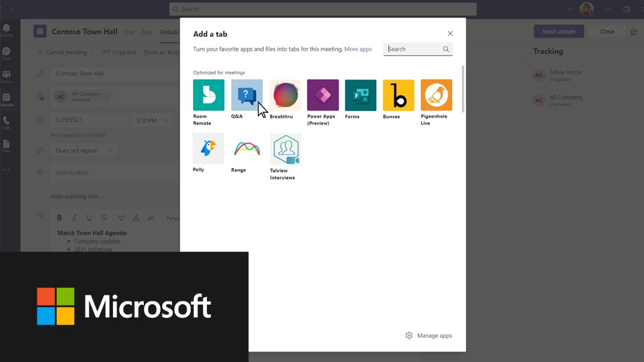Toggle Underline formatting
The height and width of the screenshot is (362, 644).
pyautogui.click(x=89, y=218)
